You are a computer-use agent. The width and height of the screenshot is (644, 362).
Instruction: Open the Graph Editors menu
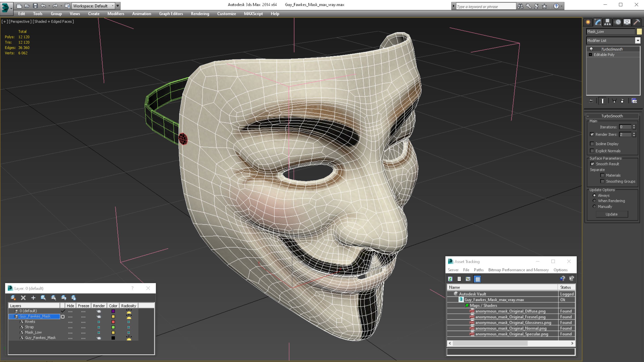pyautogui.click(x=171, y=14)
